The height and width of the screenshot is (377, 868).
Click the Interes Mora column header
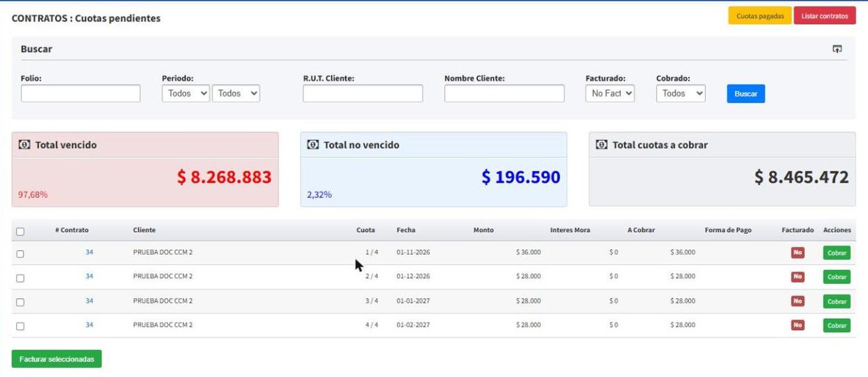[570, 230]
